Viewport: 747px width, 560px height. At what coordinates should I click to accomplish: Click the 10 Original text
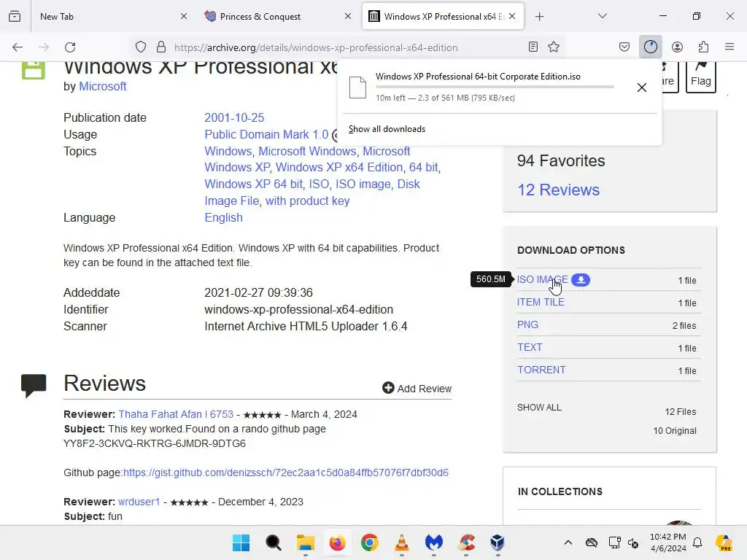[x=675, y=431]
